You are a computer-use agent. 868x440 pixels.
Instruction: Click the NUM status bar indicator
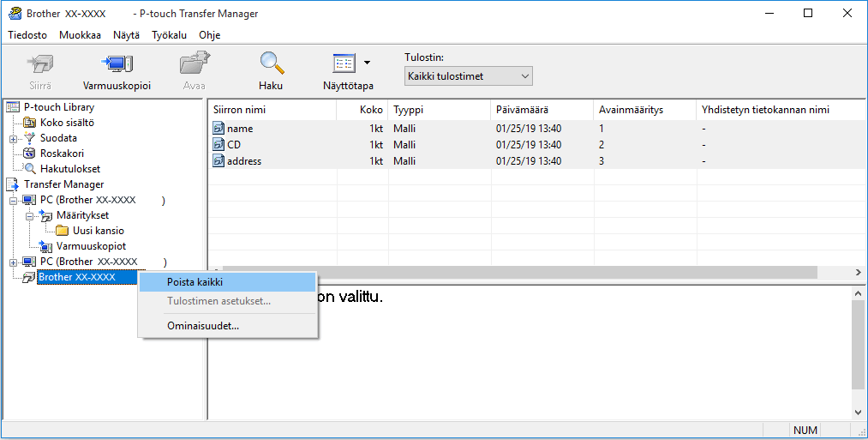tap(805, 430)
